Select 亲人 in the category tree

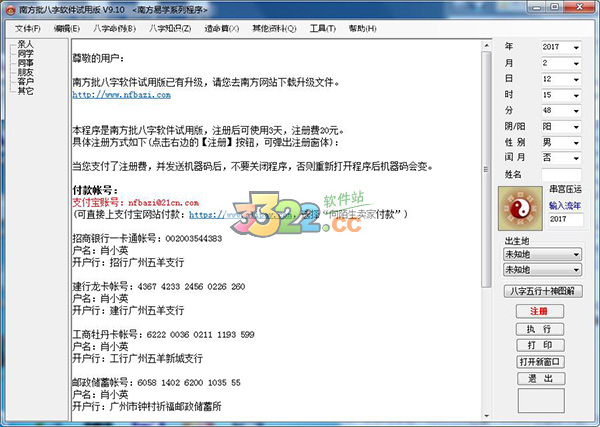[25, 44]
